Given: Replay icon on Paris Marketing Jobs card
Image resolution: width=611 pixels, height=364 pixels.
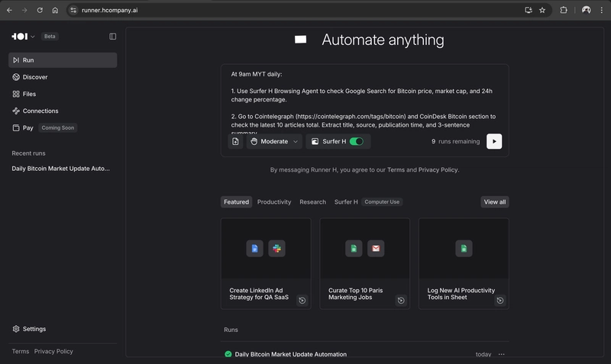Looking at the screenshot, I should pyautogui.click(x=401, y=300).
